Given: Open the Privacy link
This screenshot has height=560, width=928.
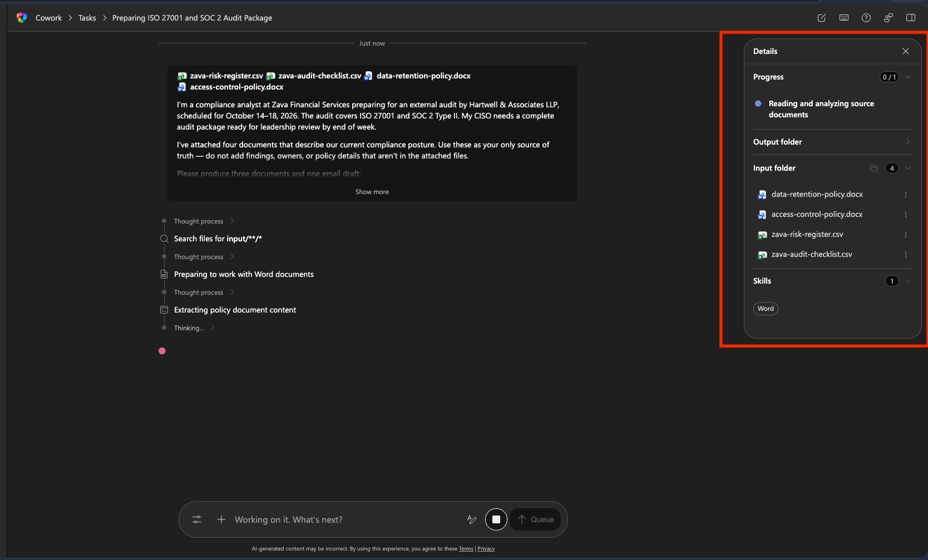Looking at the screenshot, I should pos(486,549).
